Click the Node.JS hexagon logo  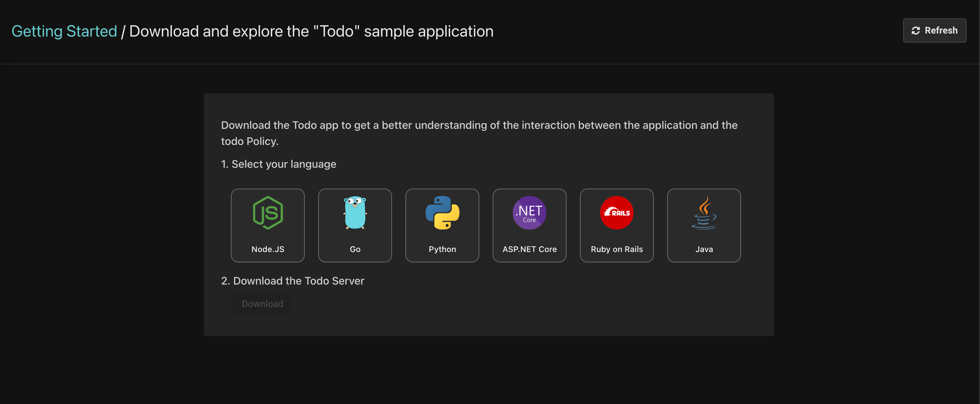[268, 213]
